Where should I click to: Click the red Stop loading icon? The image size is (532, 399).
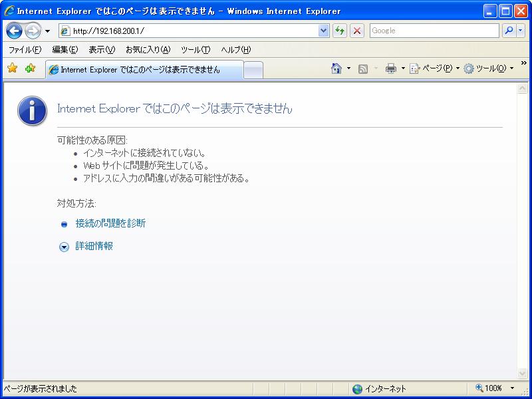click(357, 31)
